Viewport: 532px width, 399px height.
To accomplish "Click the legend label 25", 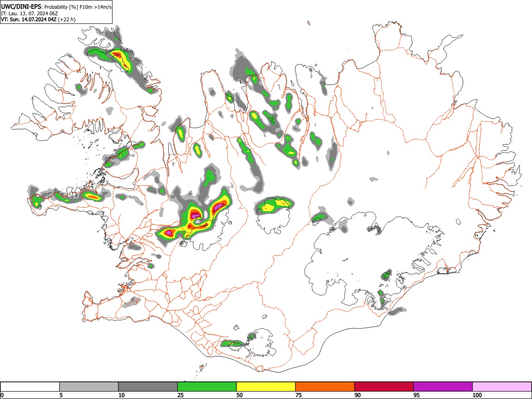I will coord(180,395).
